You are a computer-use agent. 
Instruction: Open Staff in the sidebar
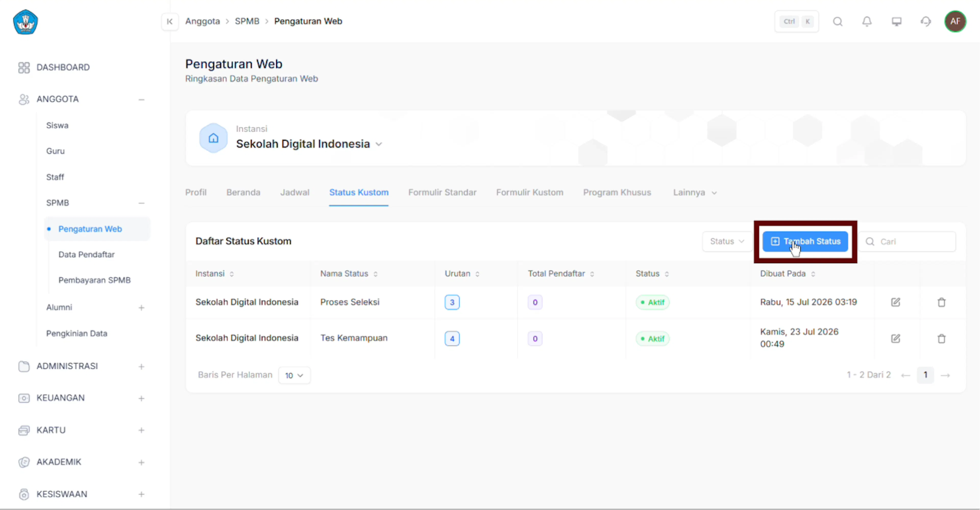point(55,177)
